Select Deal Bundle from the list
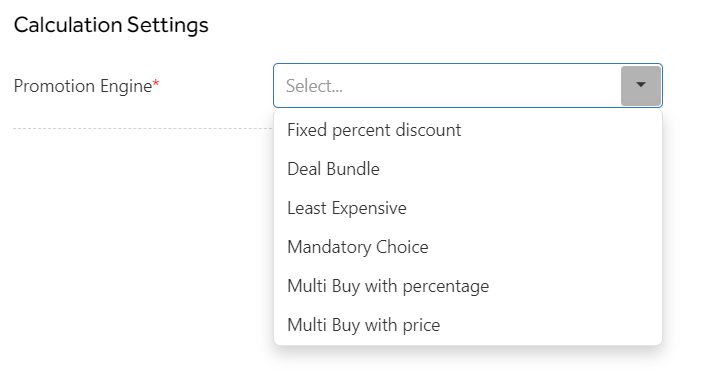Image resolution: width=728 pixels, height=381 pixels. pos(468,169)
